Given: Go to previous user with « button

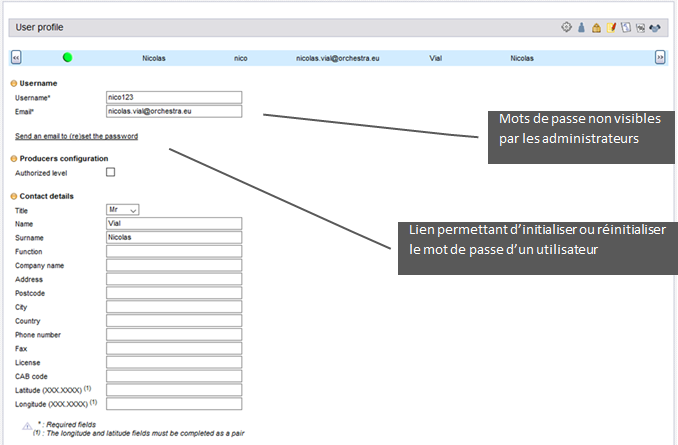Looking at the screenshot, I should pyautogui.click(x=17, y=58).
